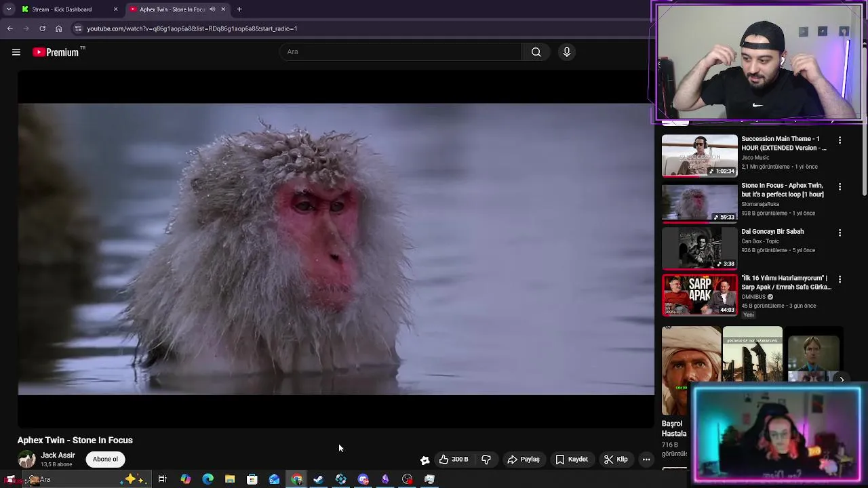Open Stone In Focus perfect loop title

click(783, 190)
